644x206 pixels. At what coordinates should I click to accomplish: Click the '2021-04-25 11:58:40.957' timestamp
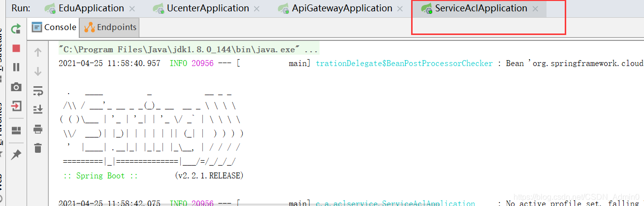point(109,64)
